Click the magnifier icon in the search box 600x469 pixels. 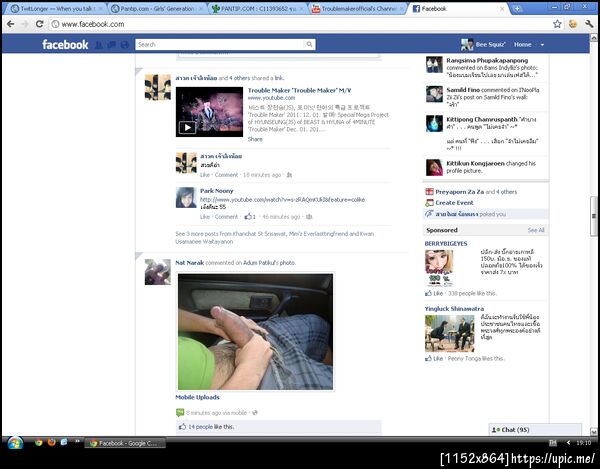309,44
